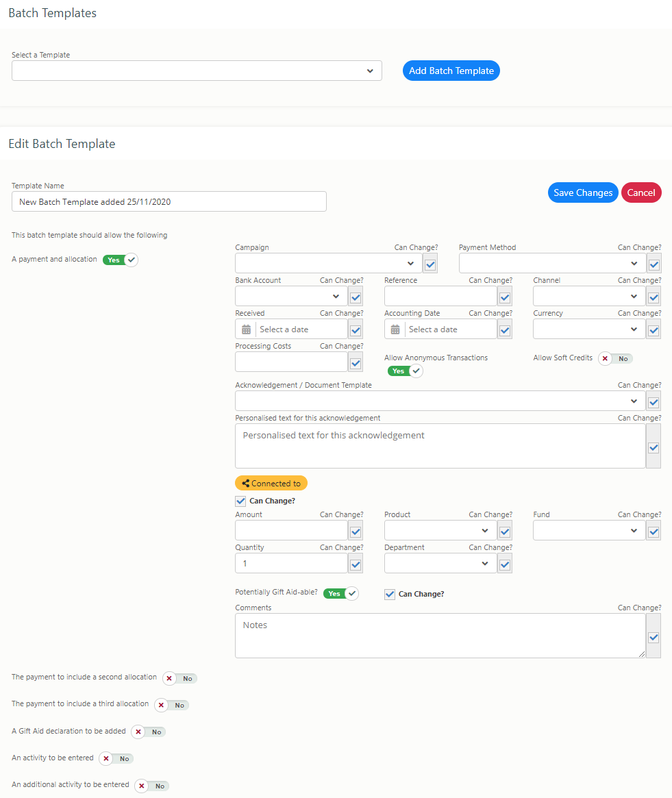Uncheck the Can Change box below Connected to

pos(240,501)
